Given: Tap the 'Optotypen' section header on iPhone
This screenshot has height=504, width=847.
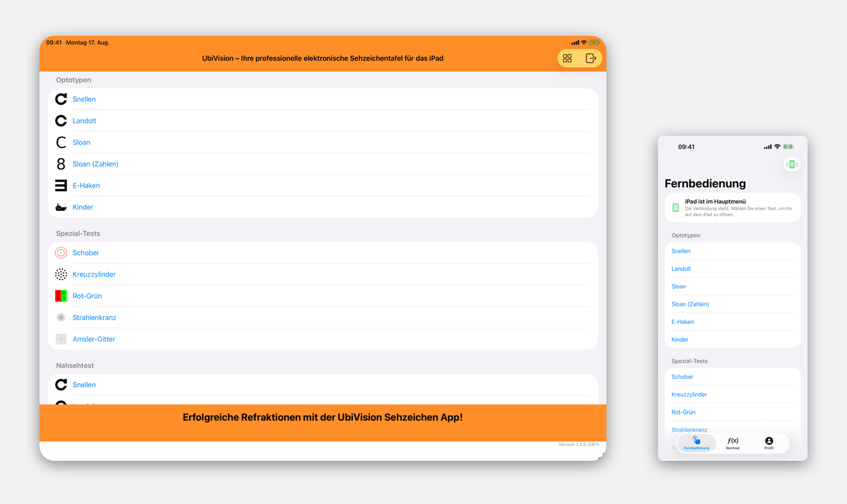Looking at the screenshot, I should click(686, 235).
